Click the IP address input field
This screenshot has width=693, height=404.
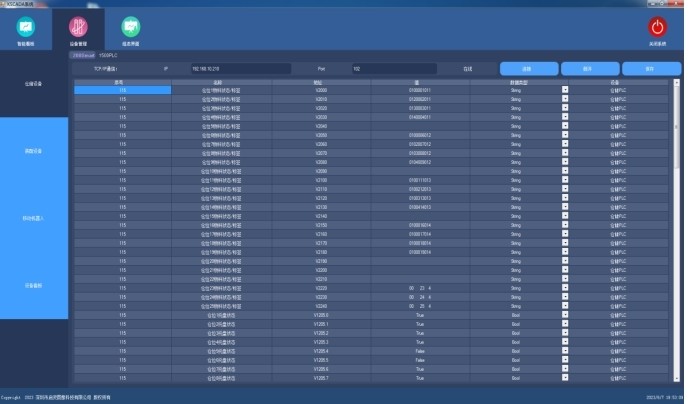point(238,68)
